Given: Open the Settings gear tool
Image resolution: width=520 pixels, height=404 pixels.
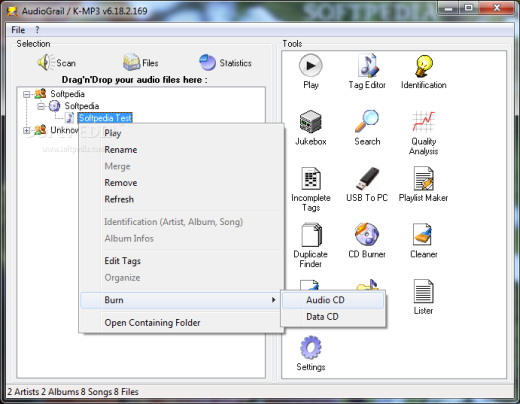Looking at the screenshot, I should point(311,347).
